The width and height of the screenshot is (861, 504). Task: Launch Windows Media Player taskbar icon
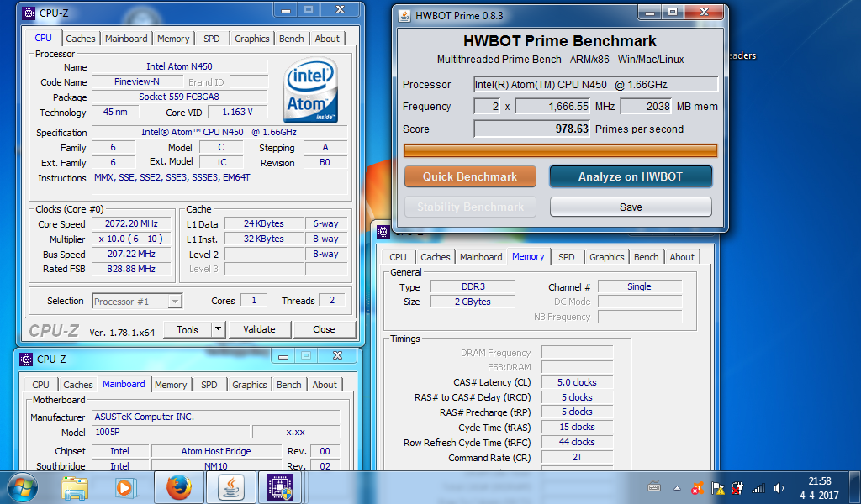point(124,487)
